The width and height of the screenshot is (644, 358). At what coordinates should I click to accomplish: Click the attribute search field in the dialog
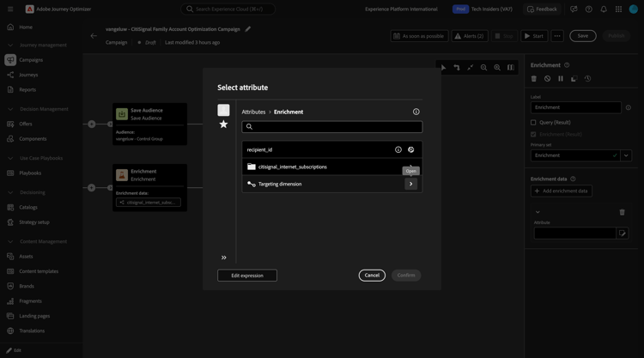[x=331, y=126]
